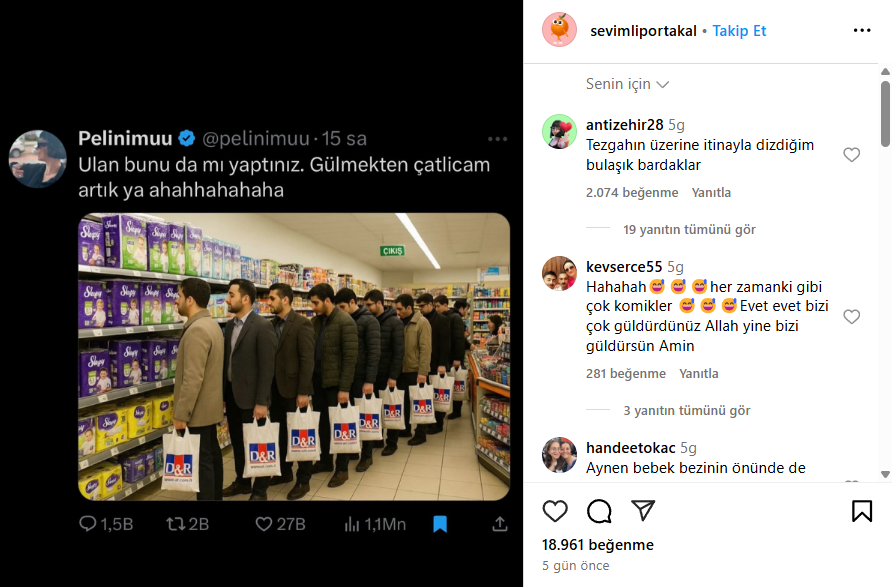Viewport: 892px width, 587px height.
Task: Like the post with the heart icon
Action: 554,511
